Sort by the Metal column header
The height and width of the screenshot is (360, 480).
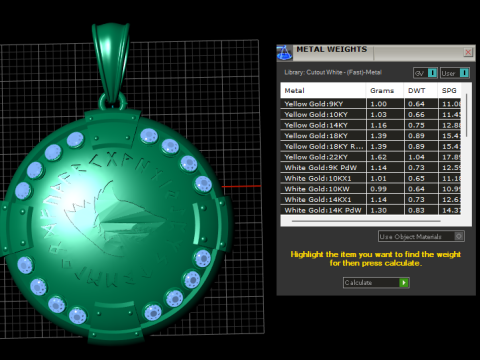pyautogui.click(x=323, y=91)
